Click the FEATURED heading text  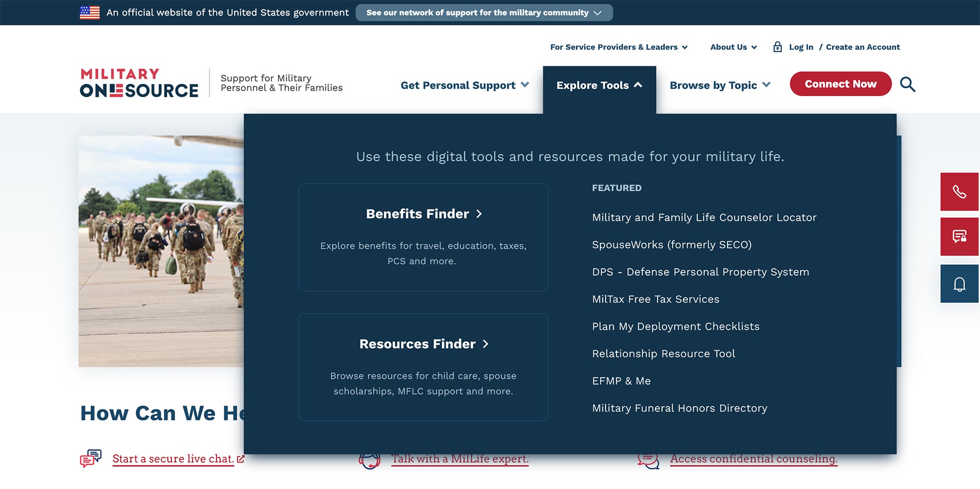point(616,188)
